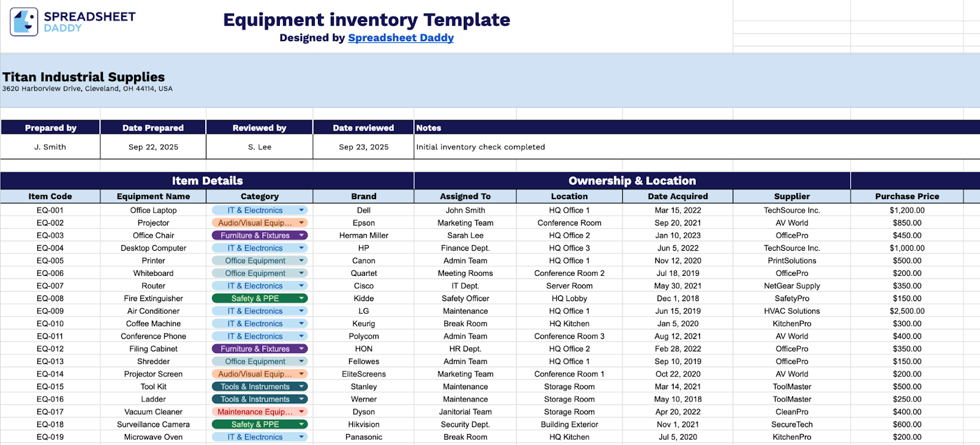Open category dropdown for EQ-007 Router
The height and width of the screenshot is (445, 980).
[x=301, y=286]
